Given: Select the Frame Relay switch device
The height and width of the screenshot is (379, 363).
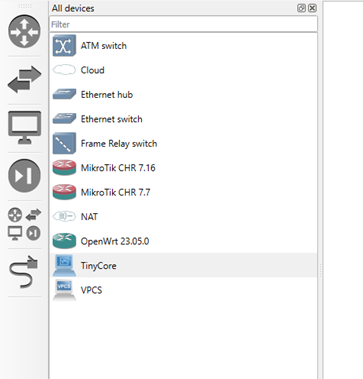Looking at the screenshot, I should [183, 143].
